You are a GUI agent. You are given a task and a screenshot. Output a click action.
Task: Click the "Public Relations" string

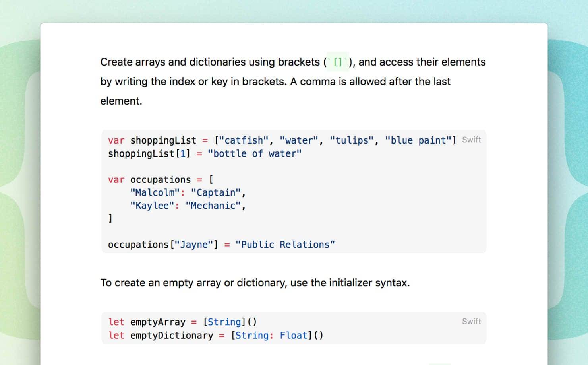pyautogui.click(x=285, y=245)
